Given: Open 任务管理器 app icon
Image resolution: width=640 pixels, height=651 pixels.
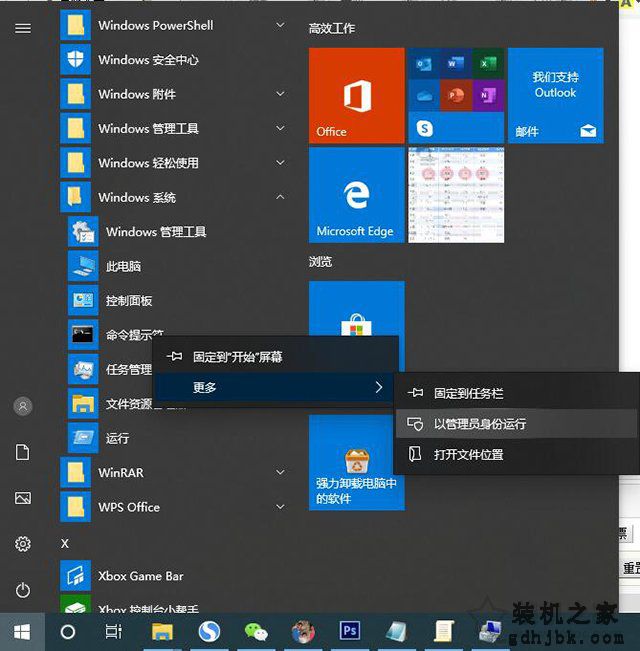Looking at the screenshot, I should pos(83,369).
